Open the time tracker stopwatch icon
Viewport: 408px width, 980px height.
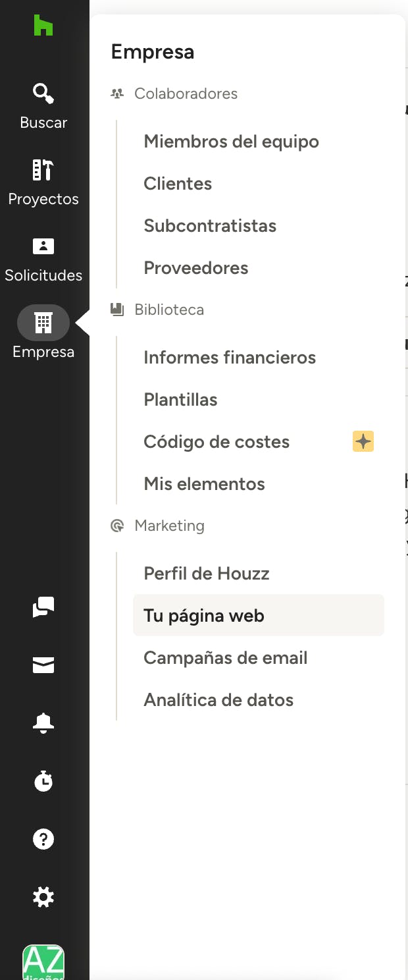pos(43,781)
